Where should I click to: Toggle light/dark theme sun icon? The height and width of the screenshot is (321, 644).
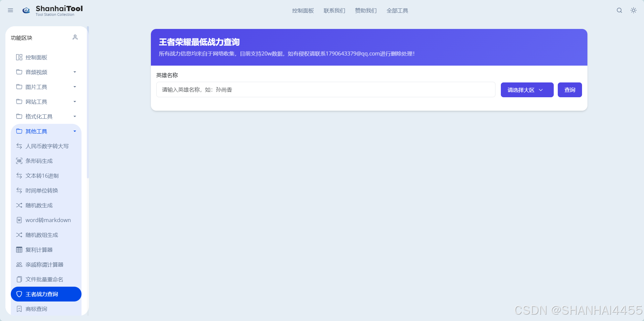pos(634,10)
